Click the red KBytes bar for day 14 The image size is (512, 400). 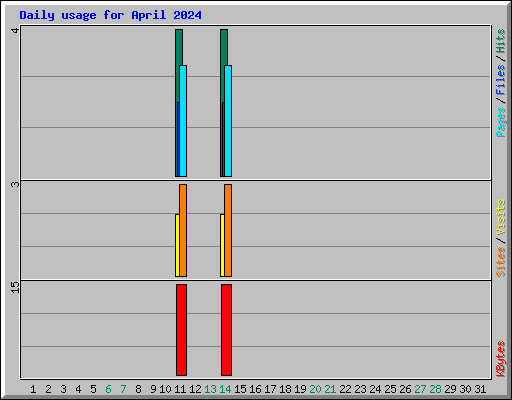(x=226, y=330)
